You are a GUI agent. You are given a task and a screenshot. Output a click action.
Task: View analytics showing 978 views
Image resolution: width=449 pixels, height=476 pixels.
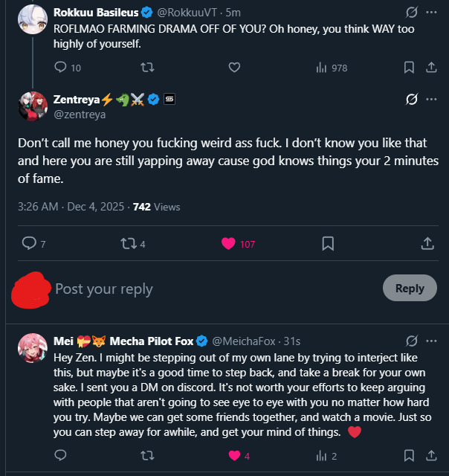pos(322,68)
